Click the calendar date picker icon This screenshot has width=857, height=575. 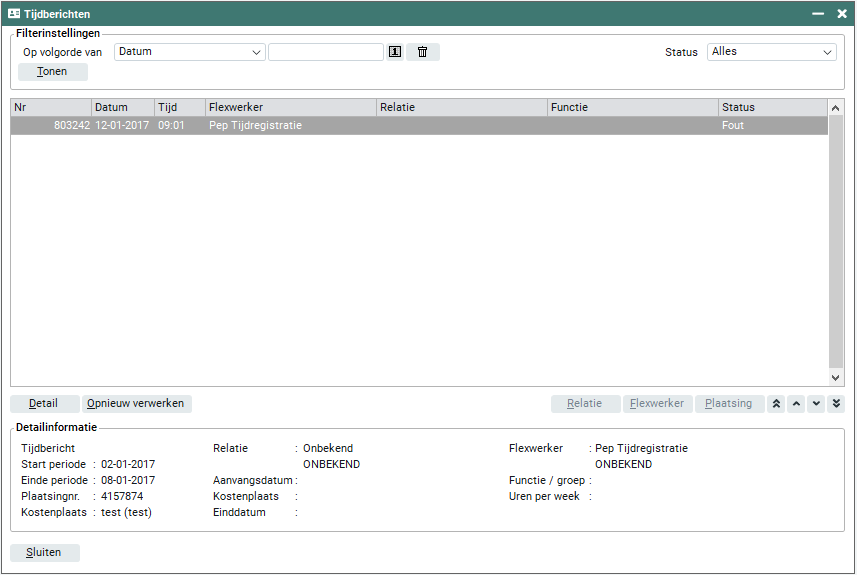pyautogui.click(x=395, y=52)
